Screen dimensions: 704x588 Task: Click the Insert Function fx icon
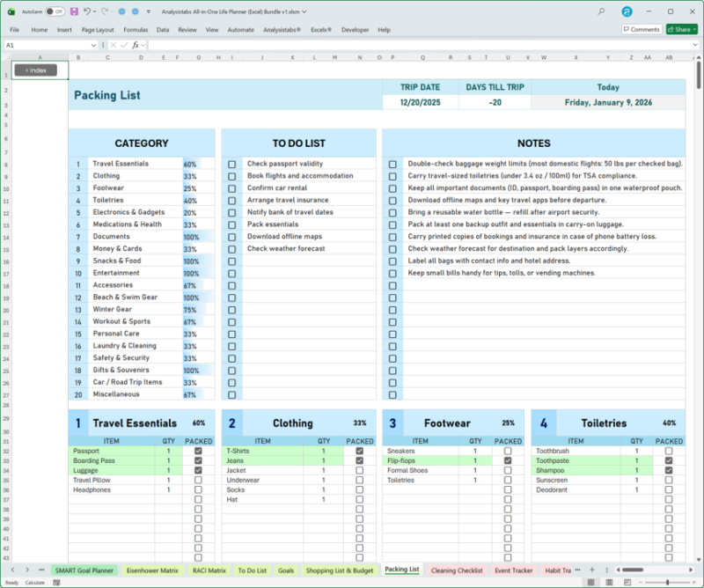[x=136, y=45]
